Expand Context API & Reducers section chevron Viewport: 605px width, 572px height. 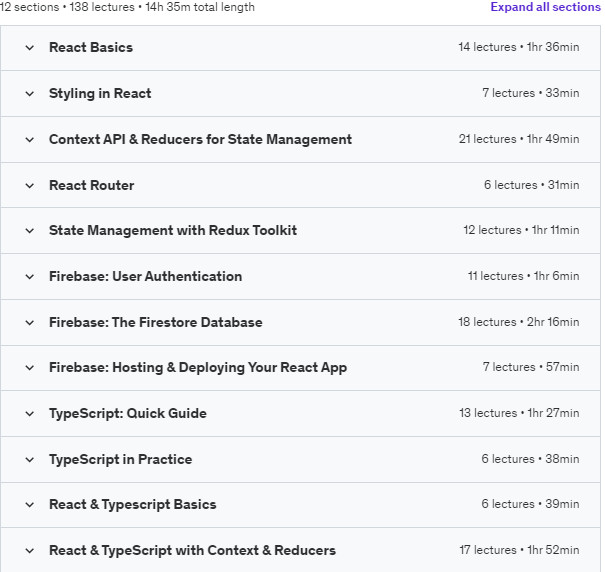pos(30,140)
